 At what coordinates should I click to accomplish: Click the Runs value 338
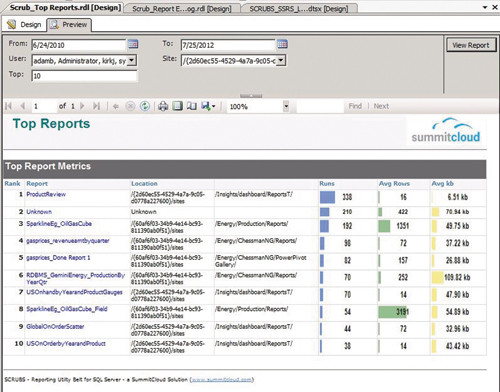tap(347, 197)
